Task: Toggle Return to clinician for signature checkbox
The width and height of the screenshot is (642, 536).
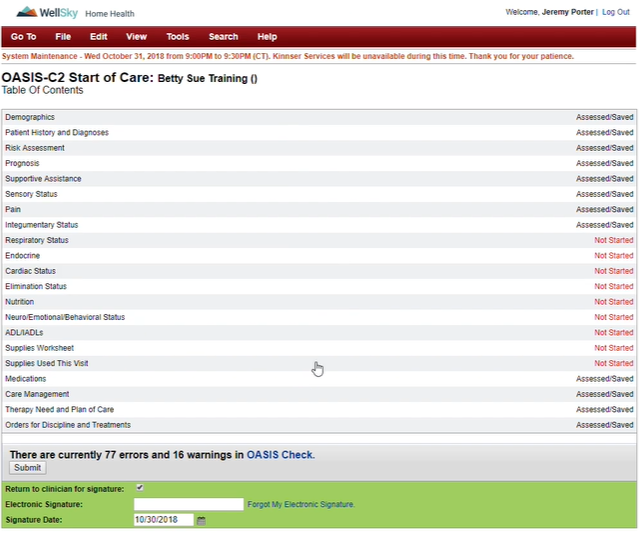Action: [x=140, y=488]
